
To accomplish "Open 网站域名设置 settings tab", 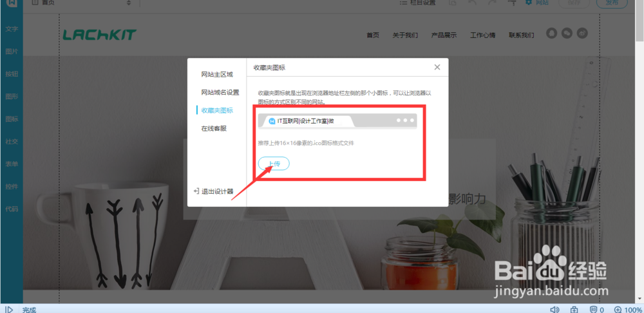I will tap(220, 93).
